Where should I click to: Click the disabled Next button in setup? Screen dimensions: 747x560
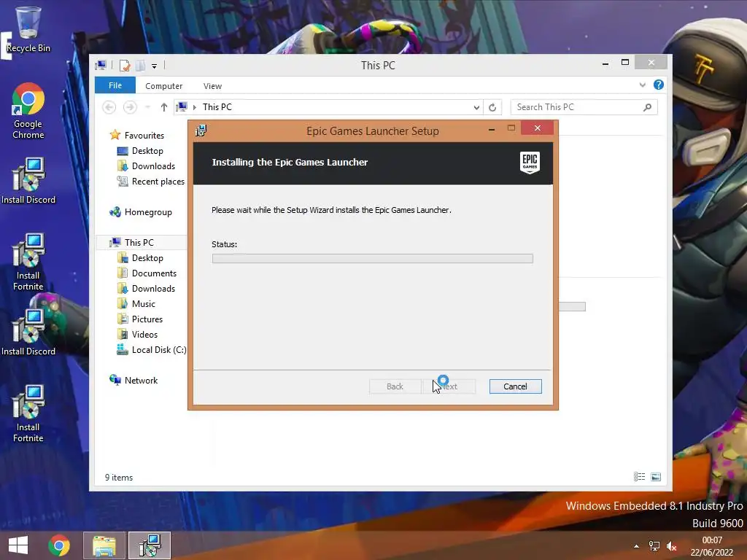point(449,386)
